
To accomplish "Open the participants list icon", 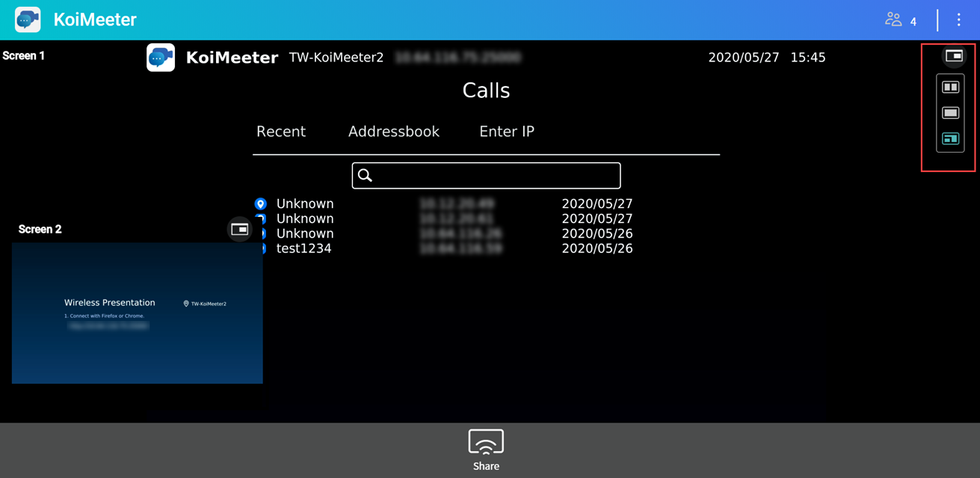I will (893, 19).
